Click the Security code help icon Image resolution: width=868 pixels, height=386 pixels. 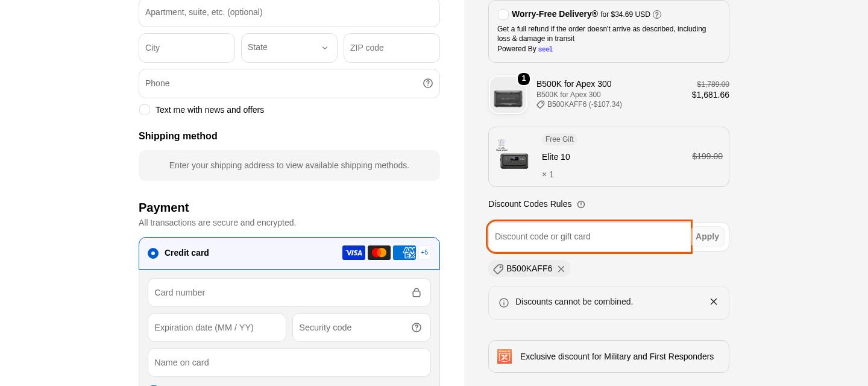(x=417, y=327)
